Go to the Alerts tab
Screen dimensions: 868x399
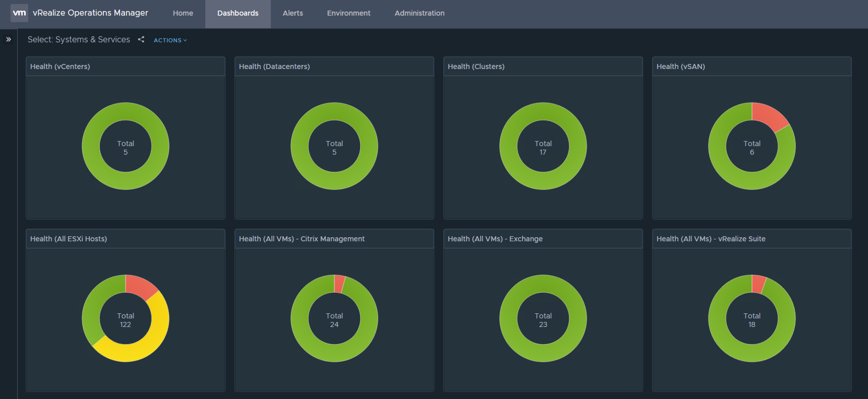point(293,13)
